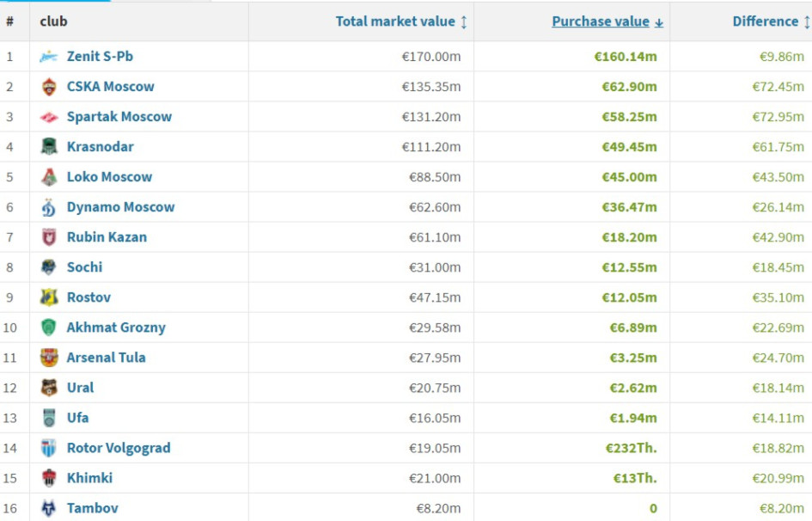Image resolution: width=812 pixels, height=521 pixels.
Task: Select Khimki difference €20.99m
Action: pos(778,478)
